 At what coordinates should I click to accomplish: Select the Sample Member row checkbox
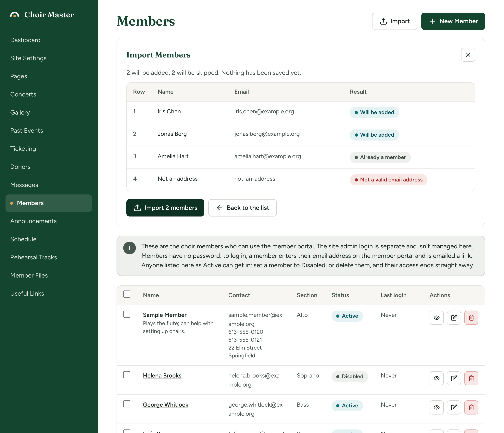pyautogui.click(x=127, y=314)
